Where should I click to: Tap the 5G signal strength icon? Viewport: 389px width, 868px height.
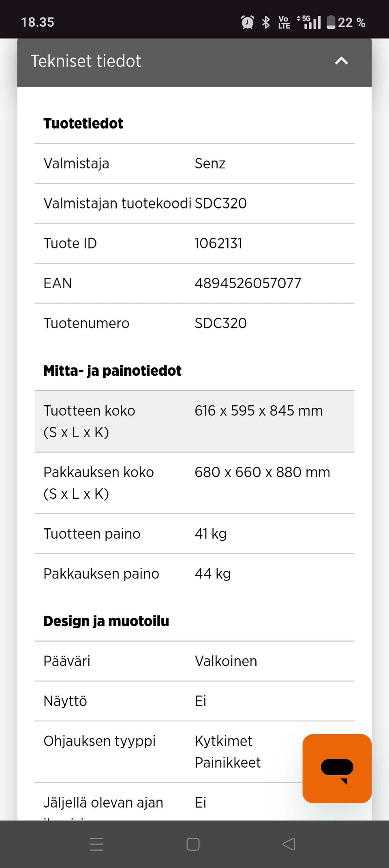tap(310, 22)
